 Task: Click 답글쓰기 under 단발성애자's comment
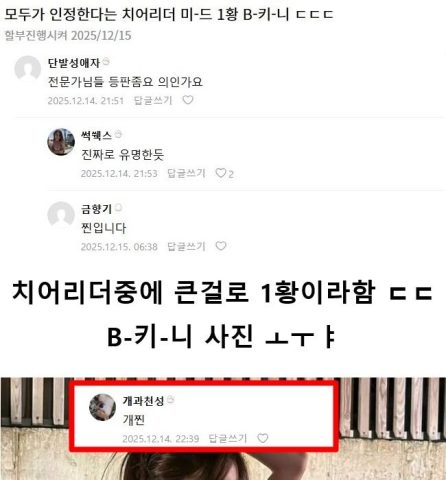click(x=153, y=100)
